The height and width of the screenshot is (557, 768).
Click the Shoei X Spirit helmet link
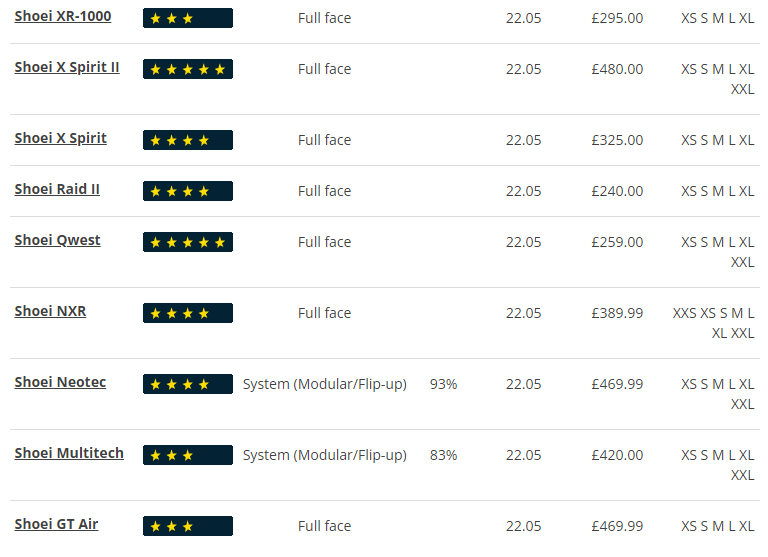point(61,139)
